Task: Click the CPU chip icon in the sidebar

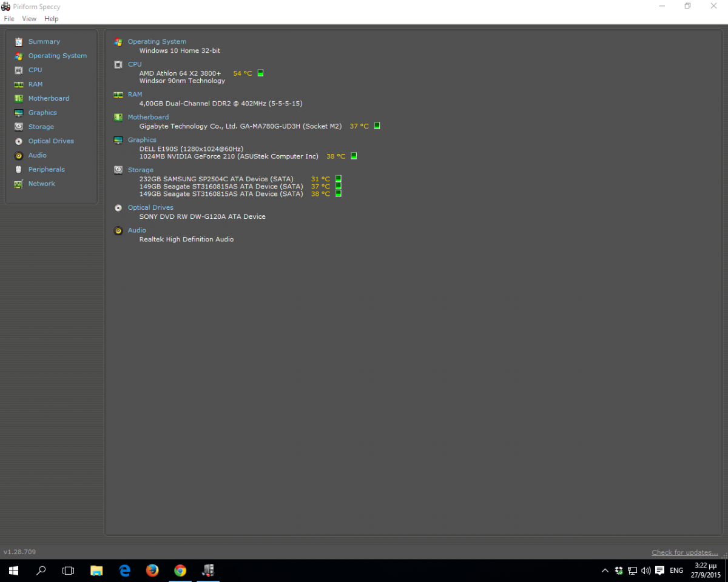Action: (18, 70)
